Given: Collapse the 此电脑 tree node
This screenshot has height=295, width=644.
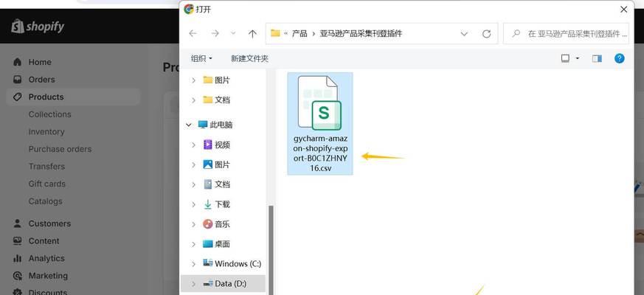Looking at the screenshot, I should pos(189,125).
